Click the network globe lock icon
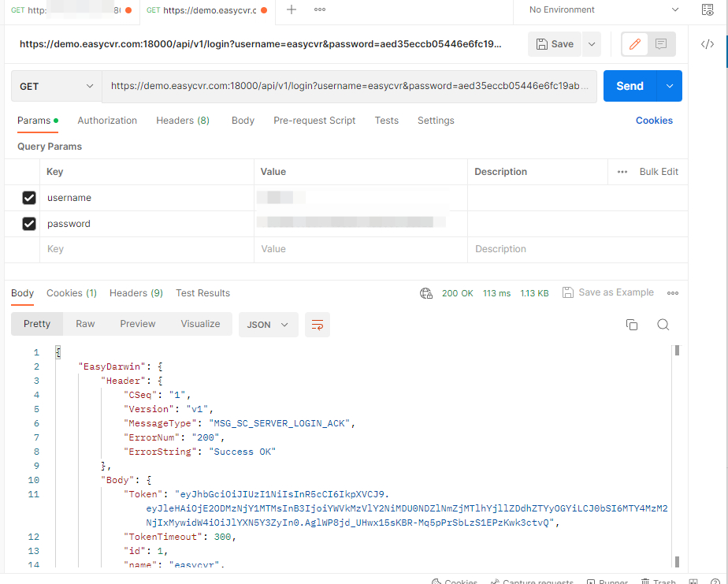This screenshot has height=584, width=728. coord(426,293)
